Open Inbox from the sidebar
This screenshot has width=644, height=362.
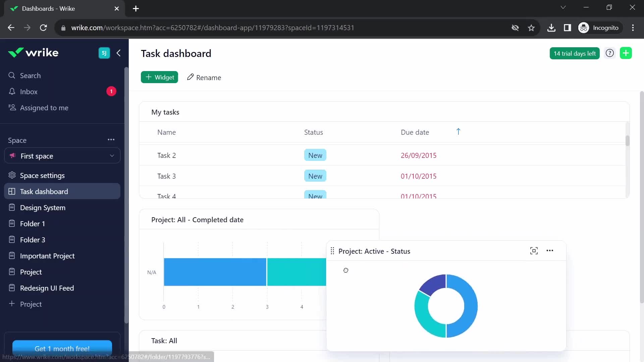[x=62, y=92]
